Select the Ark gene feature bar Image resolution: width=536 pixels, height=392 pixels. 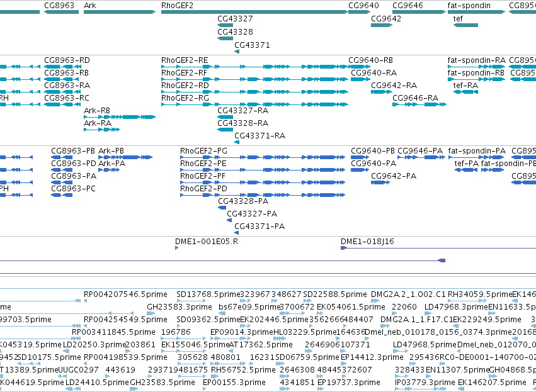tap(120, 12)
